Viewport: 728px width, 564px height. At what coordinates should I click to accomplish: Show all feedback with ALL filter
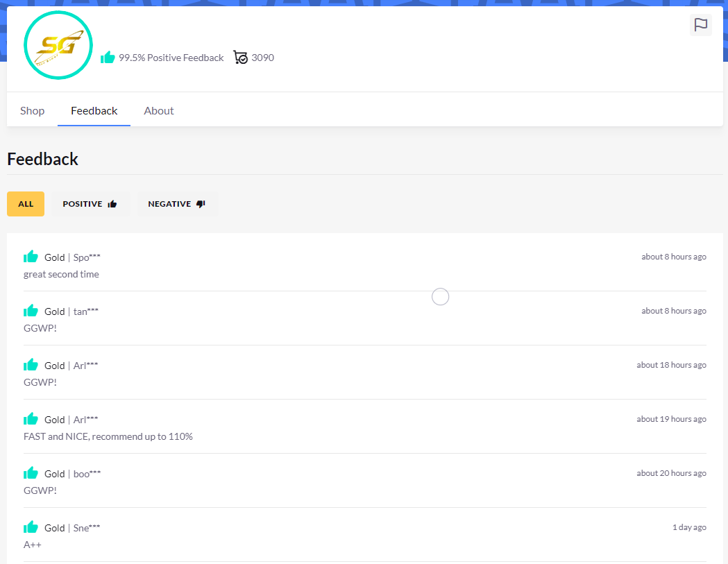[x=26, y=204]
